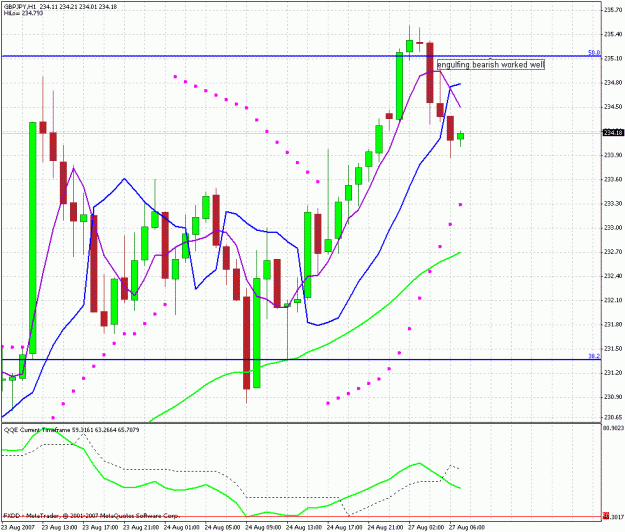Click the 234.50 price scale label
625x532 pixels.
coord(613,107)
